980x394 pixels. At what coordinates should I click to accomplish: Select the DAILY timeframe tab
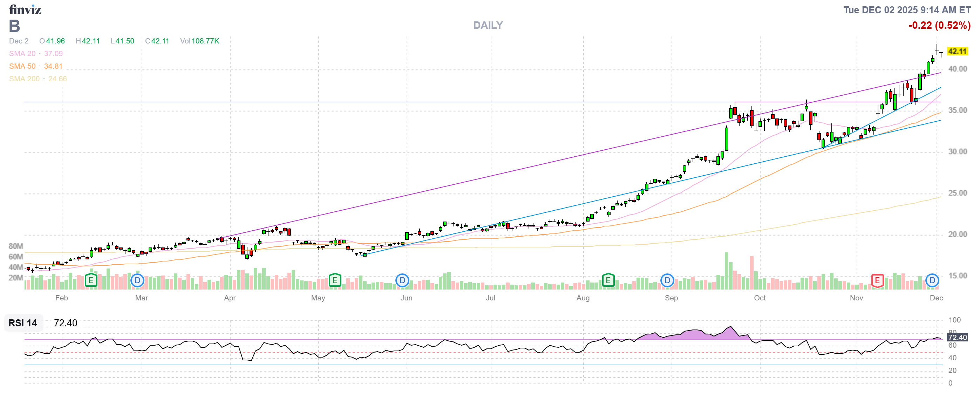point(488,25)
